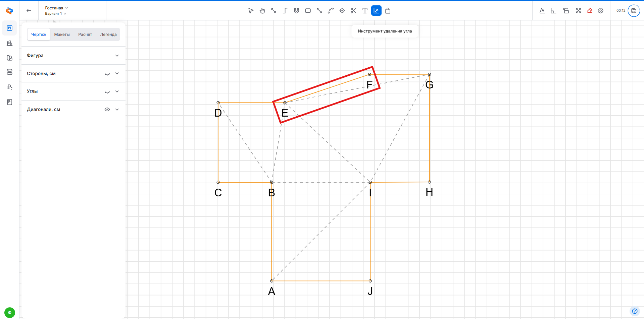Open the settings gear

coord(601,11)
